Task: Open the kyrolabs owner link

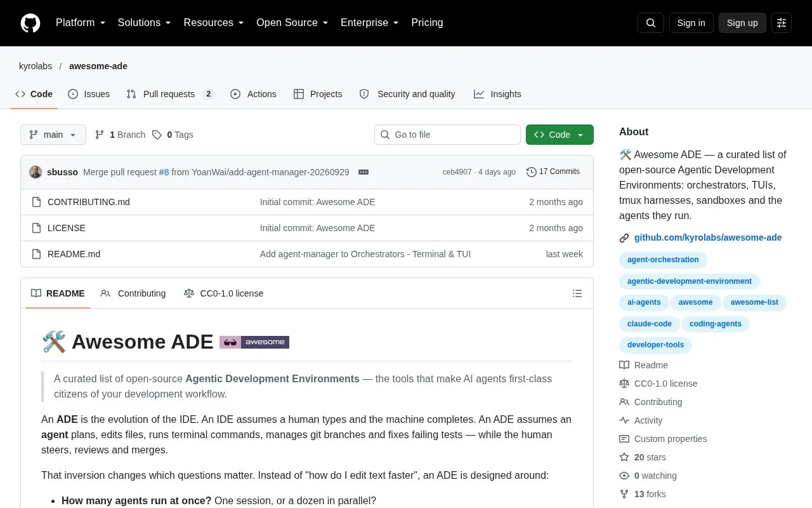Action: pos(36,66)
